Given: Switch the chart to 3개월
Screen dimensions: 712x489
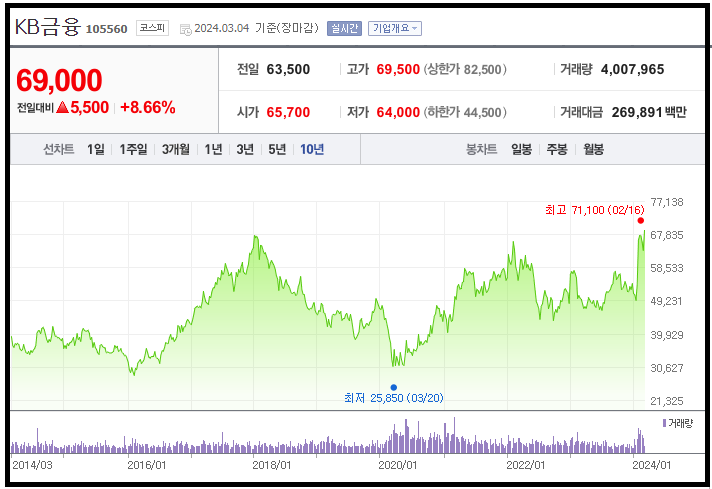Looking at the screenshot, I should click(175, 149).
